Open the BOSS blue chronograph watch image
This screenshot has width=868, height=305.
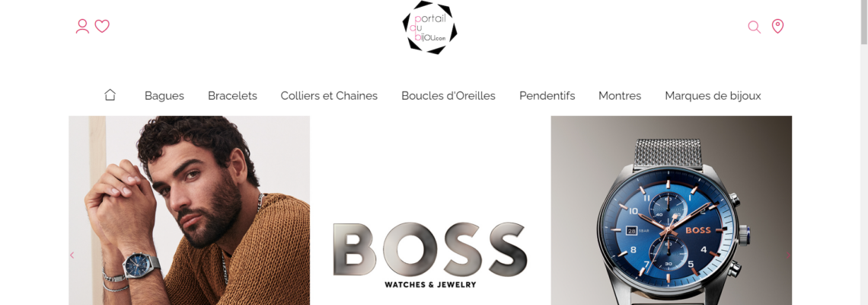pos(672,210)
